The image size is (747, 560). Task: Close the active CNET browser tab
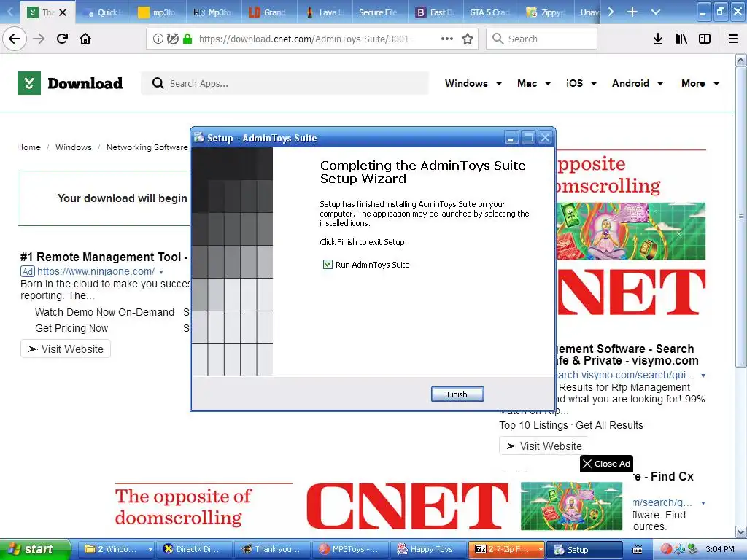(63, 12)
